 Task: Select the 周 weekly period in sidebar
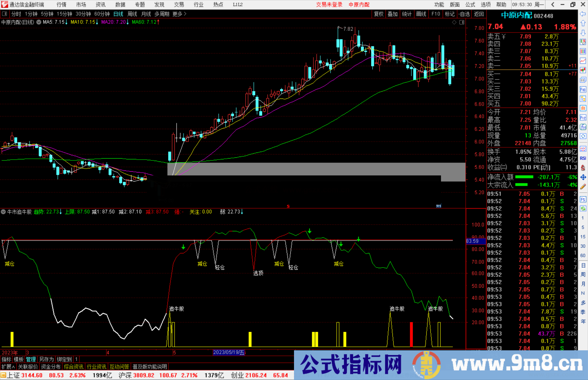(583, 274)
